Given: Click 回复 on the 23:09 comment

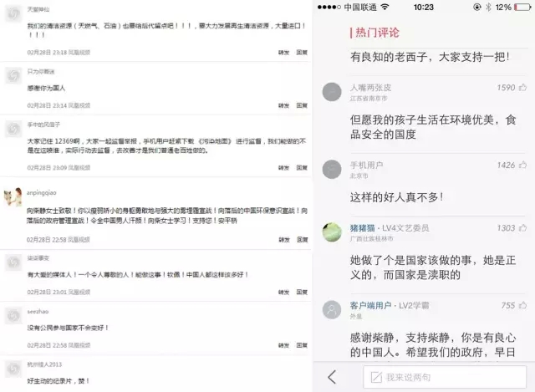Looking at the screenshot, I should [x=302, y=168].
